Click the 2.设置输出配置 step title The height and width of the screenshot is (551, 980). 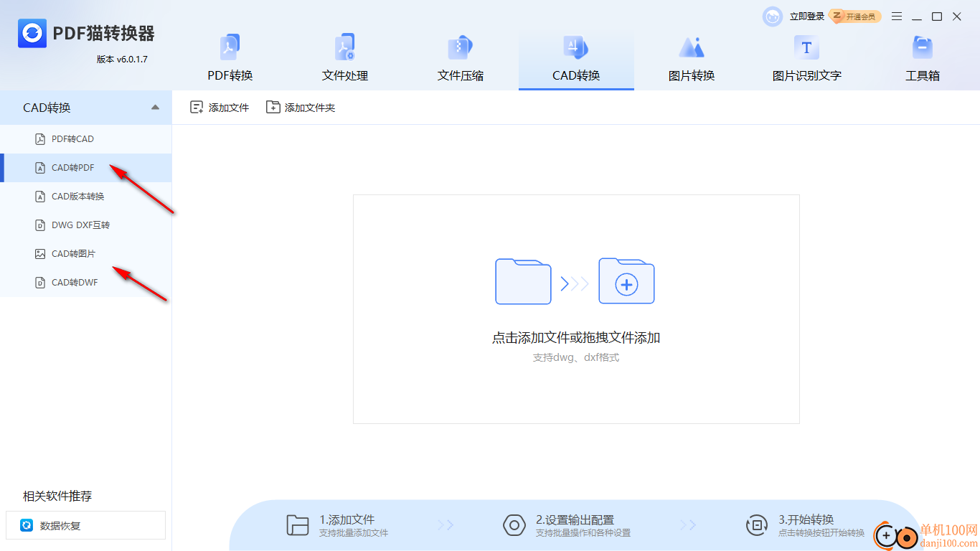click(x=575, y=519)
